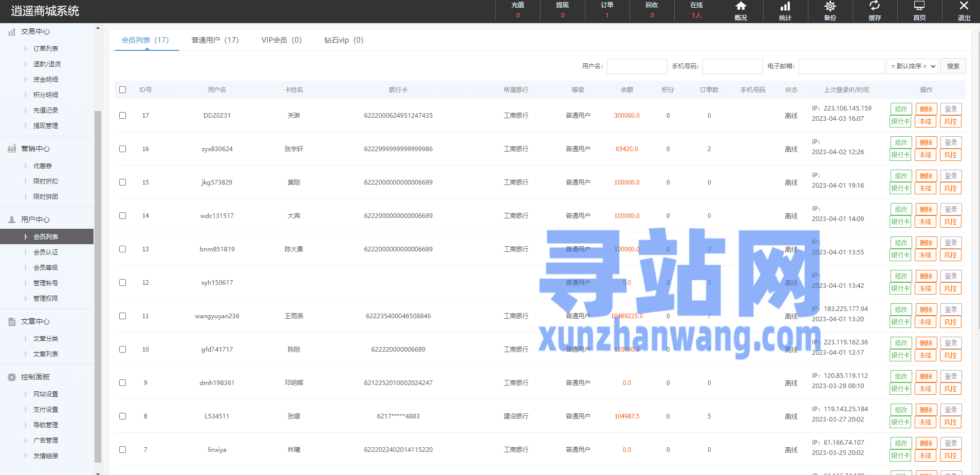Viewport: 980px width, 475px height.
Task: Click 银行卡 for user wdc131517
Action: [x=900, y=222]
